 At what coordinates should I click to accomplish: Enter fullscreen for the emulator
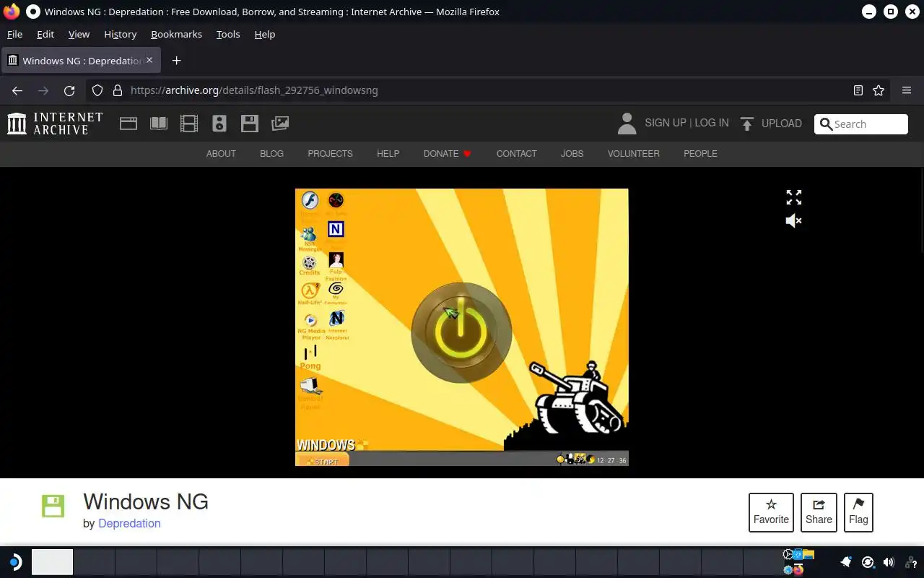pyautogui.click(x=794, y=197)
